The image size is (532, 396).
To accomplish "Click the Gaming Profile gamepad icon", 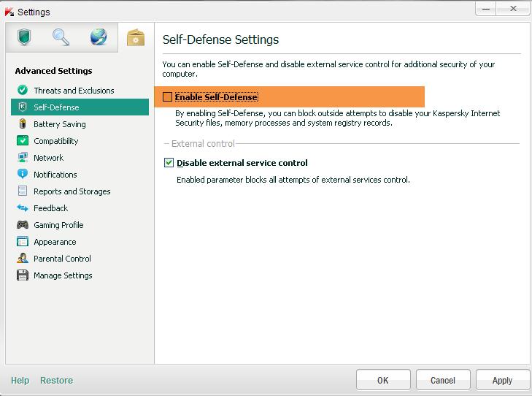I will pyautogui.click(x=23, y=224).
